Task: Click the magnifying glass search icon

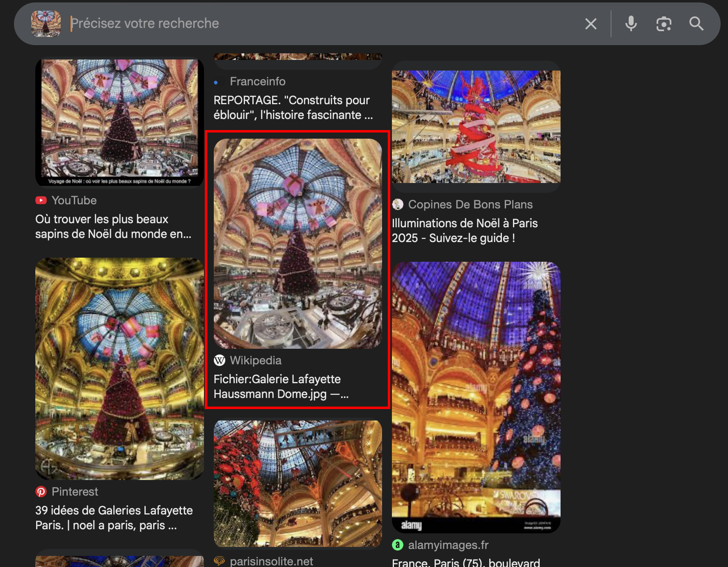Action: click(696, 24)
